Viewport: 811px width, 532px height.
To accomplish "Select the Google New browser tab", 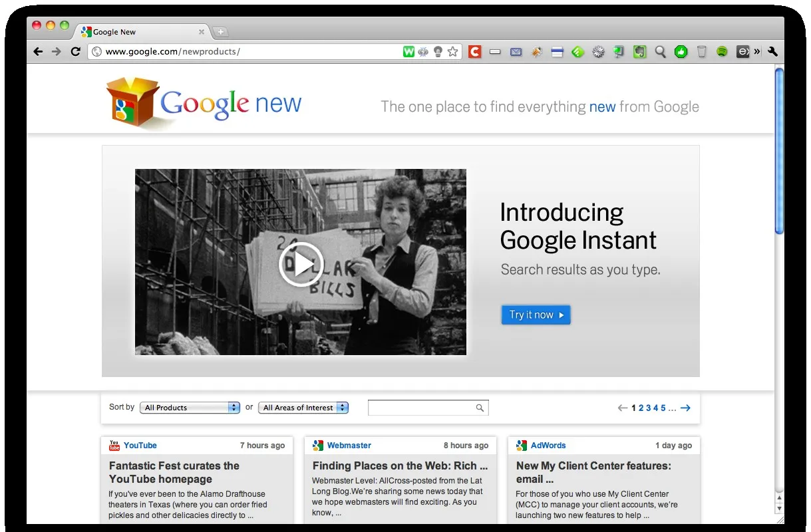I will coord(142,32).
